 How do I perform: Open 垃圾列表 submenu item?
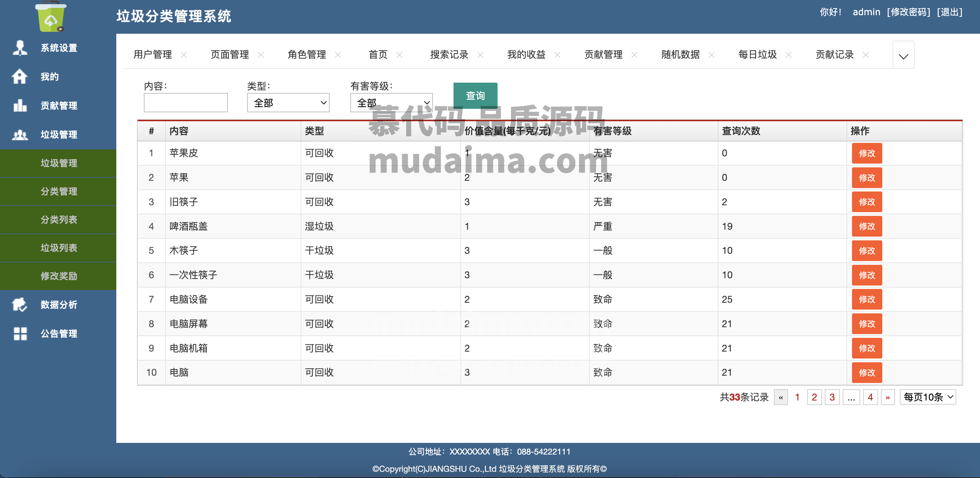(58, 248)
